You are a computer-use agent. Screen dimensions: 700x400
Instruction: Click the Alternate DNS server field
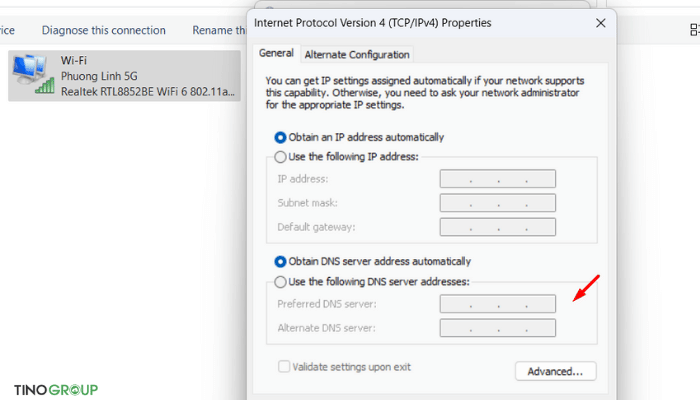[498, 328]
